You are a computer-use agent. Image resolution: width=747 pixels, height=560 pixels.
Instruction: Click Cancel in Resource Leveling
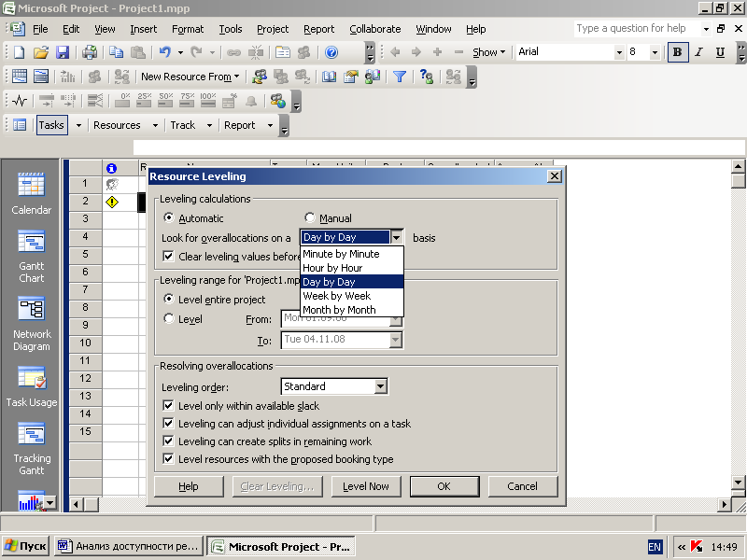pos(523,486)
